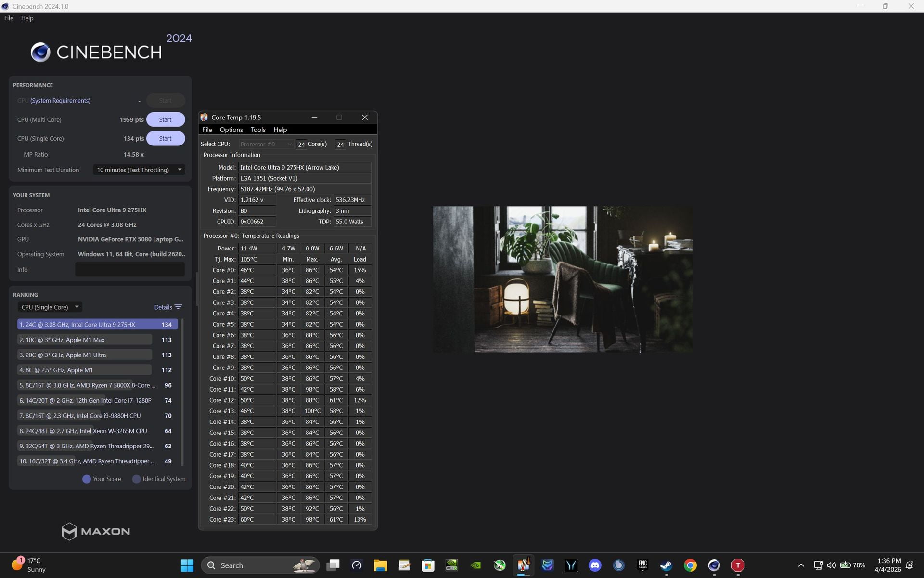Open the NVIDIA graphics card app icon
The image size is (924, 578).
click(x=452, y=565)
